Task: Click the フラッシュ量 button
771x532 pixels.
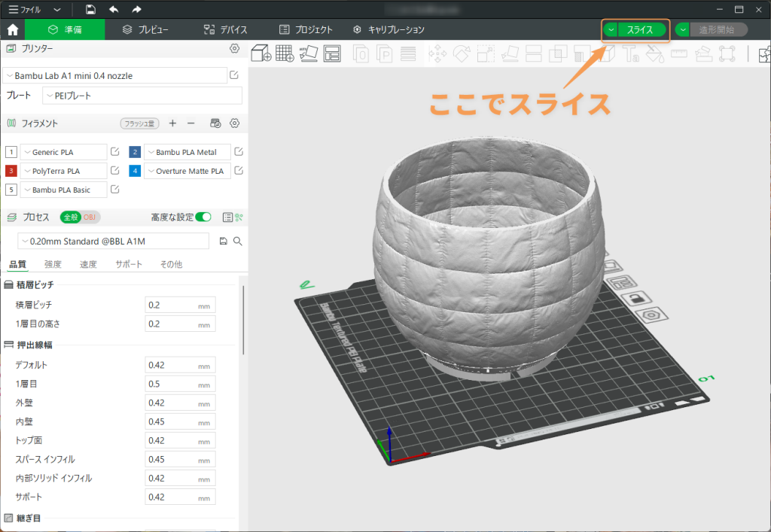Action: (x=139, y=123)
